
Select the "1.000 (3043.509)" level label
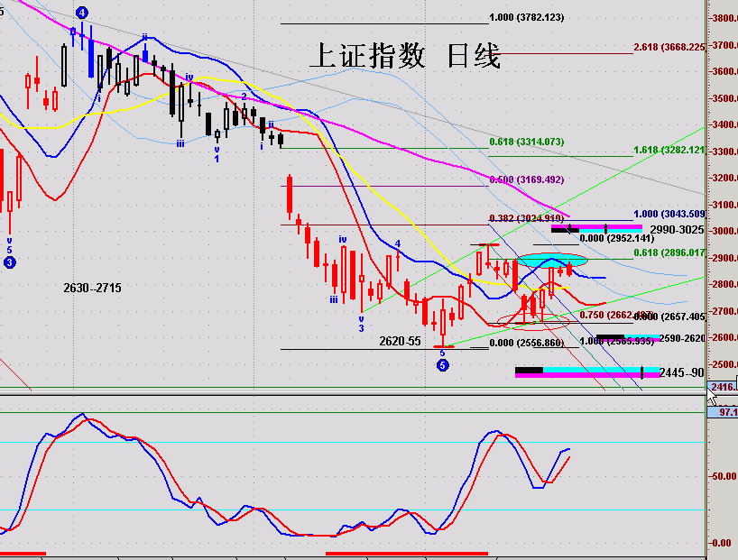(x=669, y=214)
